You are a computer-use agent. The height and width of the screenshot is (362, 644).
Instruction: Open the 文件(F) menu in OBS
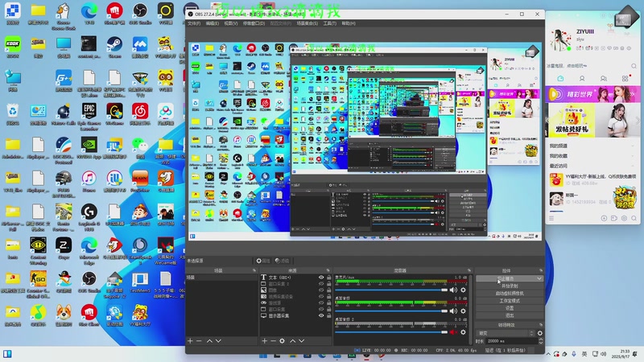pos(194,23)
